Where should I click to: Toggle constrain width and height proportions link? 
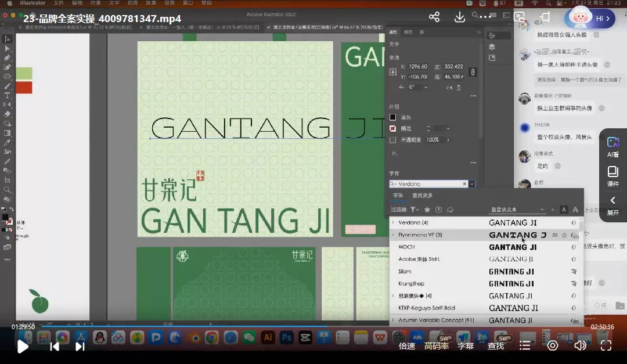(473, 72)
